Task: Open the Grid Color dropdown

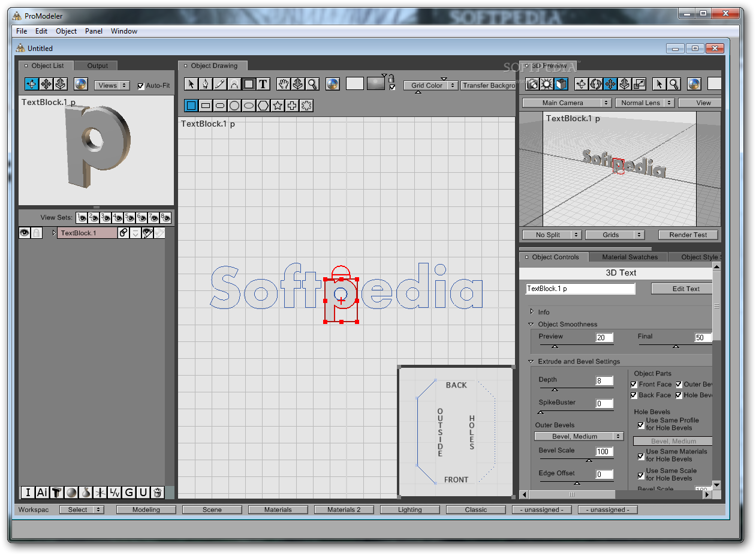Action: 430,85
